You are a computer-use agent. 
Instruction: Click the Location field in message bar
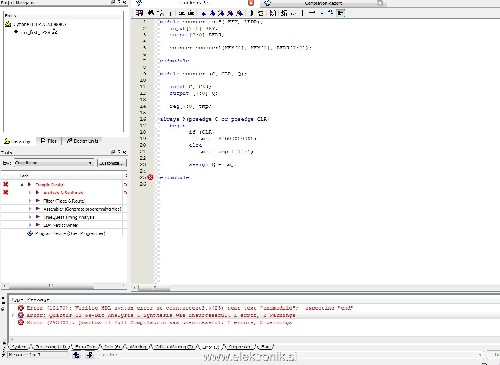point(289,355)
